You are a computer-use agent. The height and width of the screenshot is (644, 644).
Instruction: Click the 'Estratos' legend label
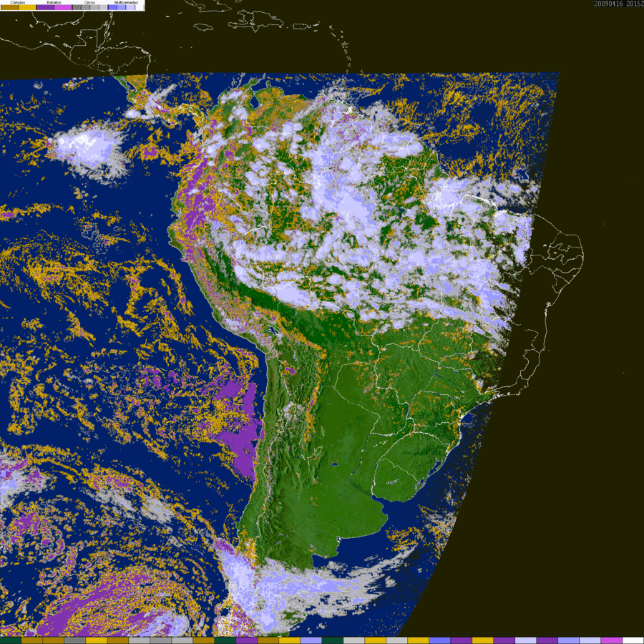pos(54,2)
